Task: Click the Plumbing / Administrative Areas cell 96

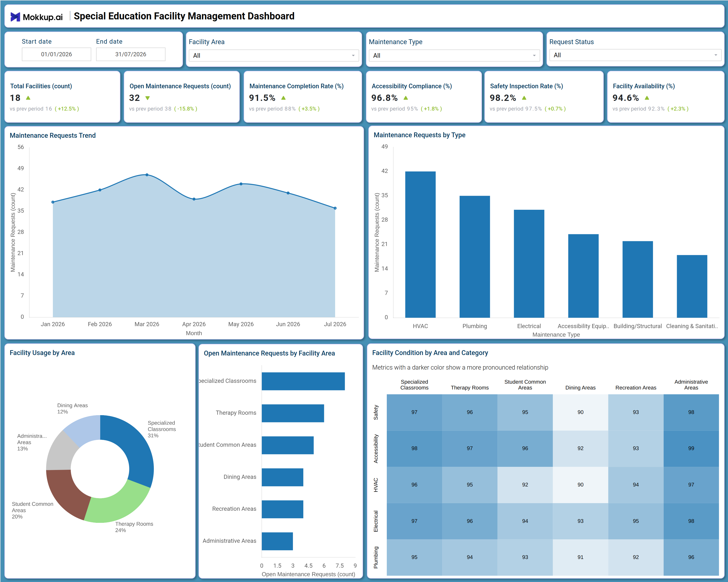Action: click(x=691, y=557)
